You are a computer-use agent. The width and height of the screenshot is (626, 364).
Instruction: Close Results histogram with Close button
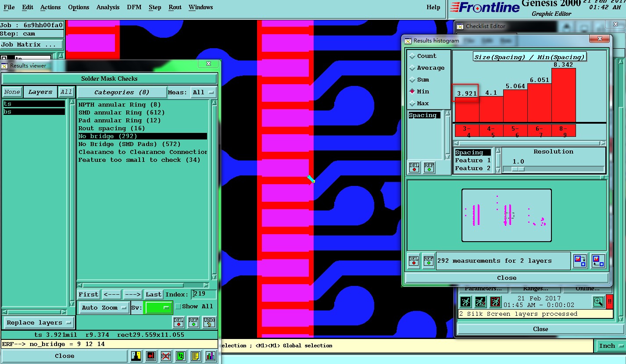tap(507, 278)
